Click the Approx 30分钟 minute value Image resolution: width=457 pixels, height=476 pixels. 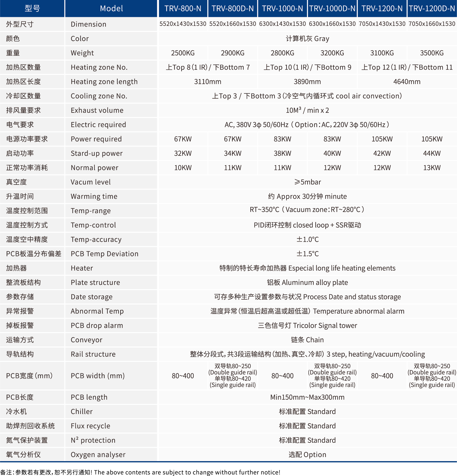click(x=307, y=196)
